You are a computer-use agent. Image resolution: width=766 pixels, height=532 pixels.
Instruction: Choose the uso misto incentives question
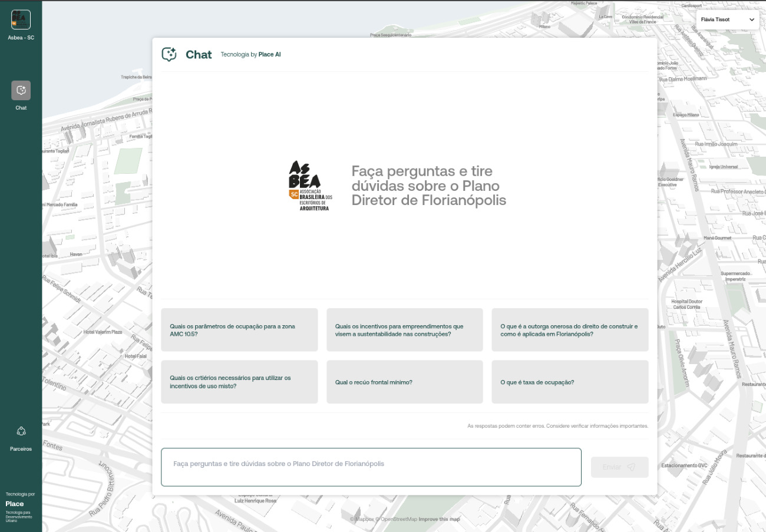click(x=239, y=382)
